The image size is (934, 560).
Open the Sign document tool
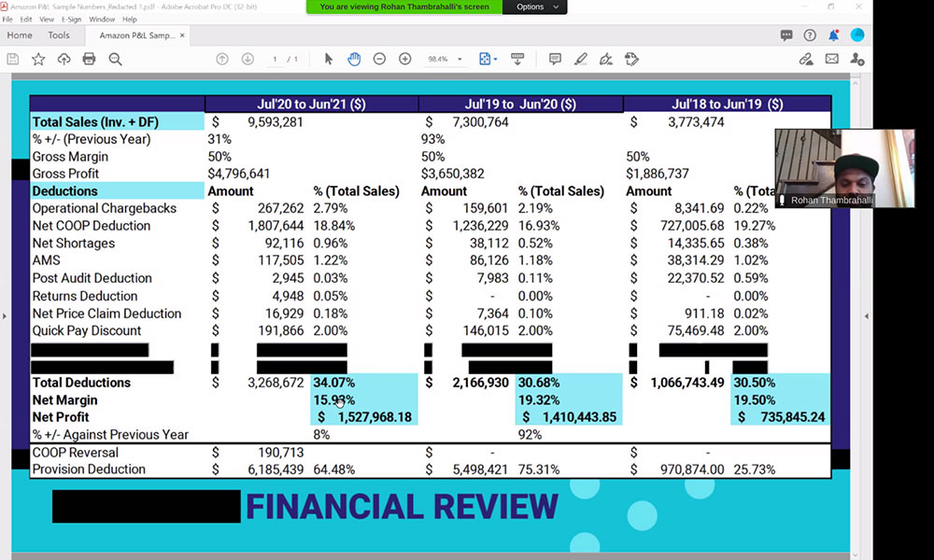point(606,59)
